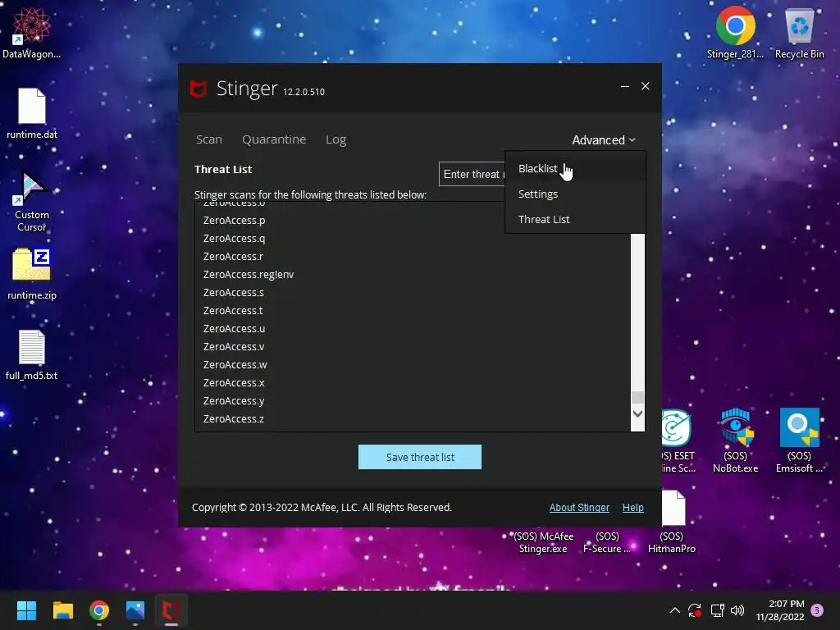Select the (SOS) McAfee Stinger.exe label
The width and height of the screenshot is (840, 630).
[543, 542]
